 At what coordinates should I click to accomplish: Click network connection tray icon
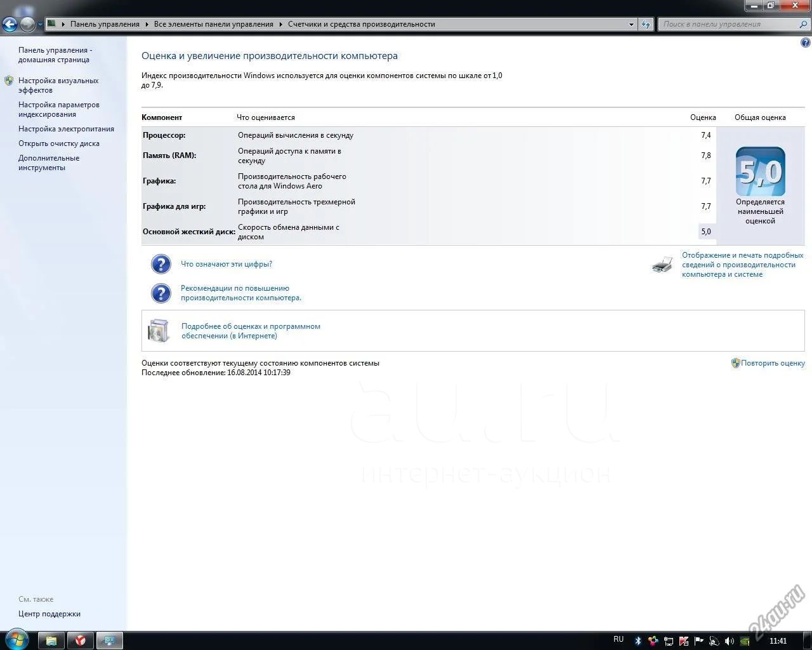pos(668,641)
